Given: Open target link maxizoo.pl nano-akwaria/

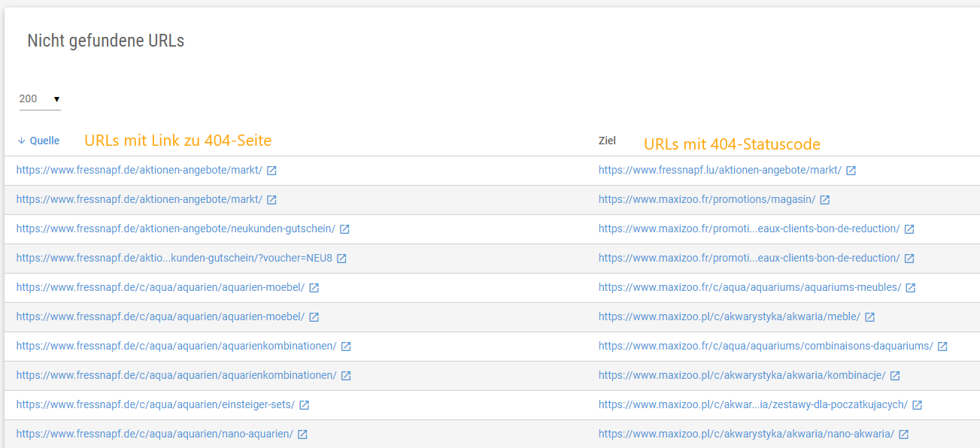Looking at the screenshot, I should pos(746,434).
